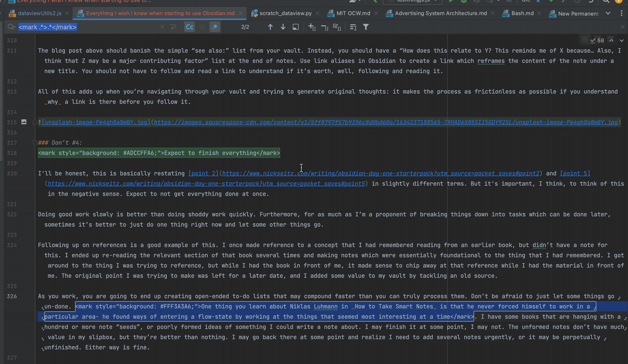Open the unsplash-image-Pe4gh8a8mBY.jpg link text

click(96, 122)
